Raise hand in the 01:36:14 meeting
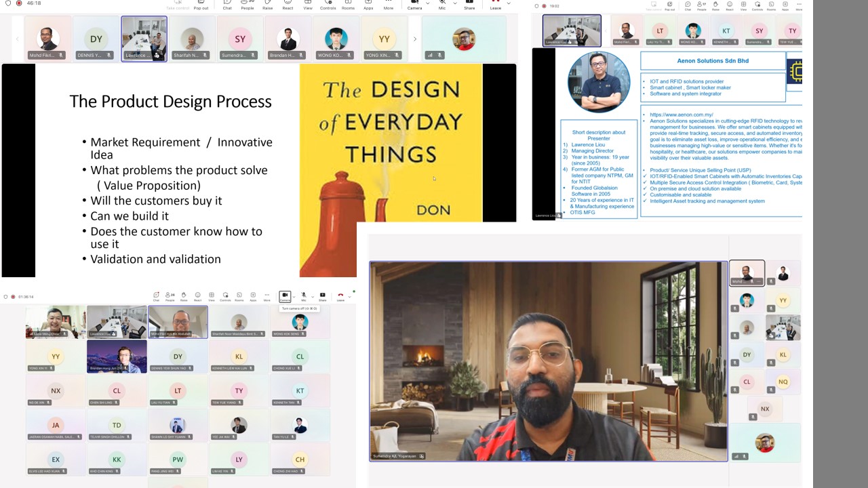The height and width of the screenshot is (488, 868). (x=184, y=296)
